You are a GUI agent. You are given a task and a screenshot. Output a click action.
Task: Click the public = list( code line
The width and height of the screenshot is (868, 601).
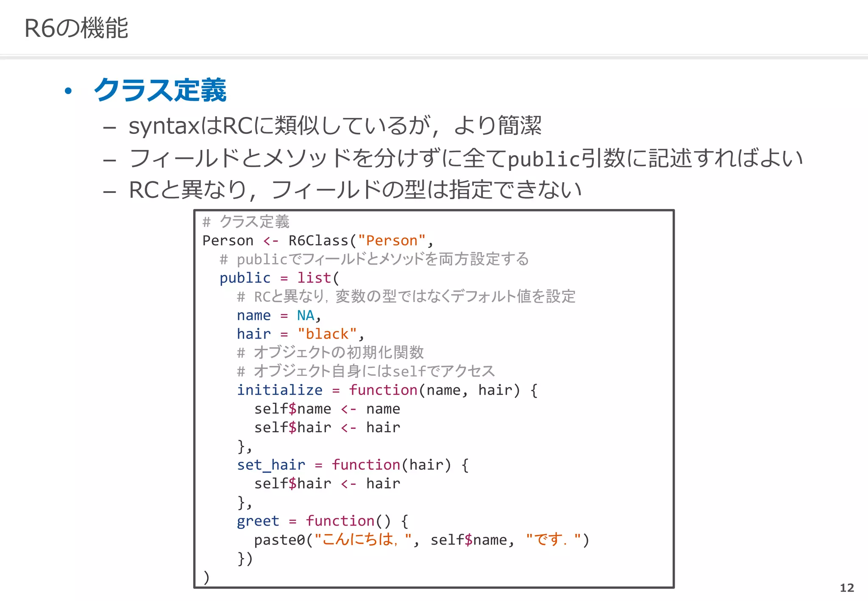click(x=279, y=278)
